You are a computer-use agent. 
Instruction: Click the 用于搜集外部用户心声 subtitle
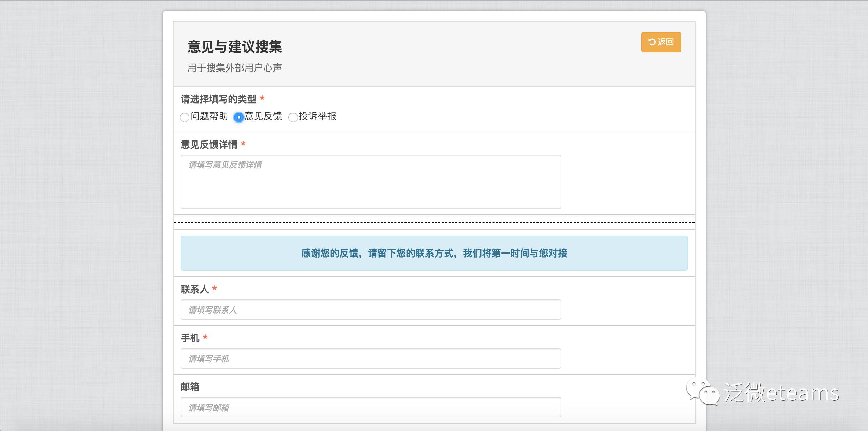[234, 68]
